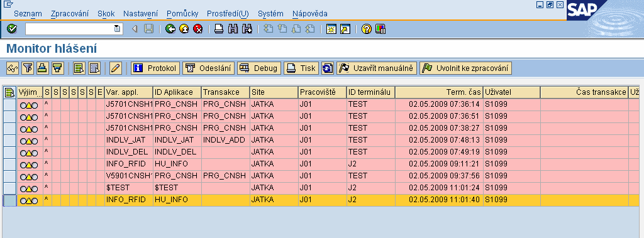
Task: Click the Odeslání button
Action: tap(208, 68)
